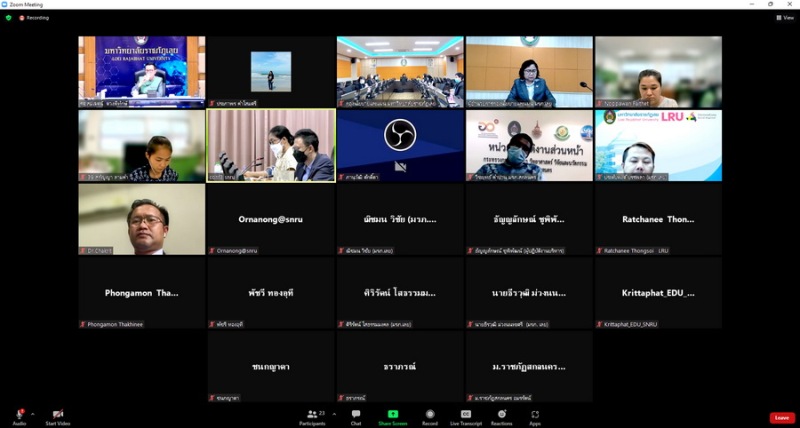Click the green encryption shield icon
Viewport: 800px width, 428px height.
9,17
